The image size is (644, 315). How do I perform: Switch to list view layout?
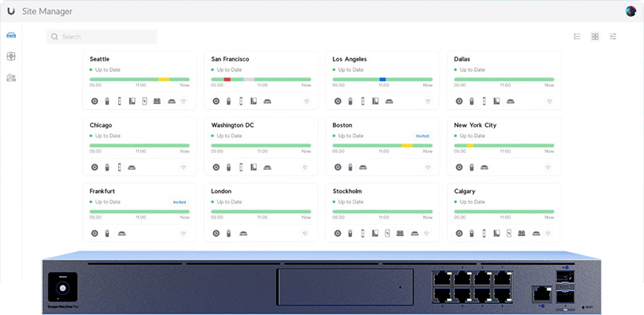(x=577, y=37)
